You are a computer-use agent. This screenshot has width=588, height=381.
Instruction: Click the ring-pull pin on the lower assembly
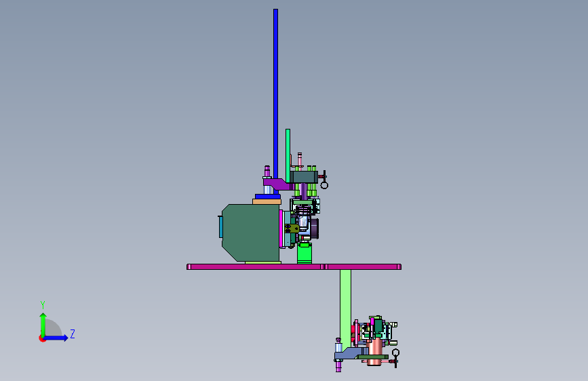(395, 357)
